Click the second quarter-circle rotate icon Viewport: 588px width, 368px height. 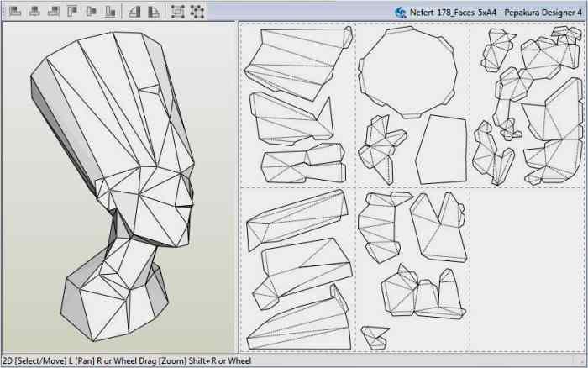click(x=154, y=12)
